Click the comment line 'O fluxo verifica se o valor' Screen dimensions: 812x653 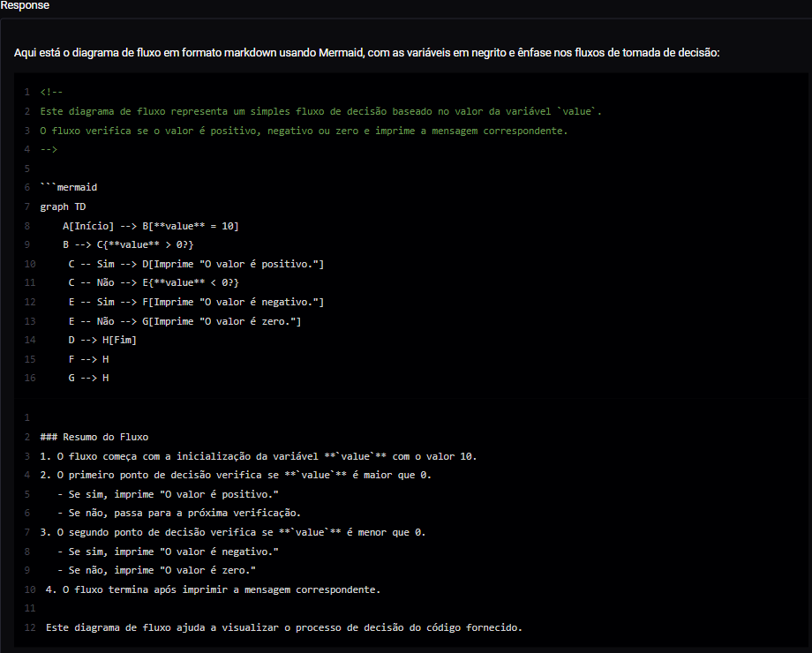point(304,131)
